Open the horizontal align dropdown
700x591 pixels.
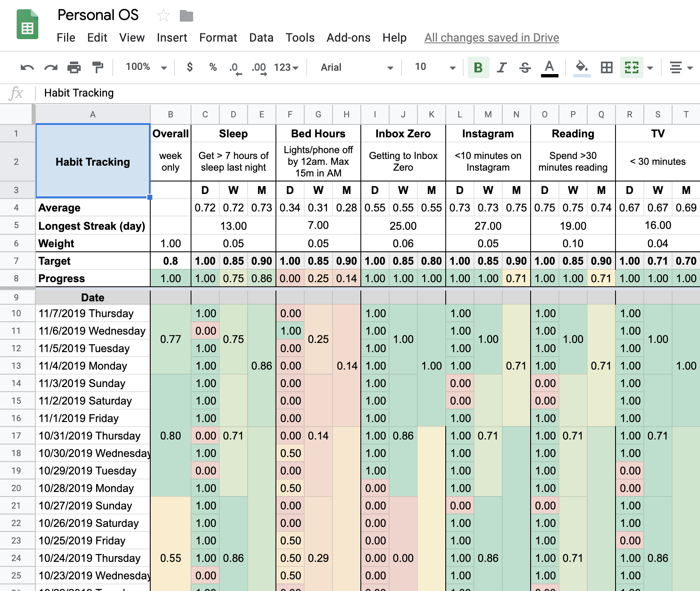(681, 67)
